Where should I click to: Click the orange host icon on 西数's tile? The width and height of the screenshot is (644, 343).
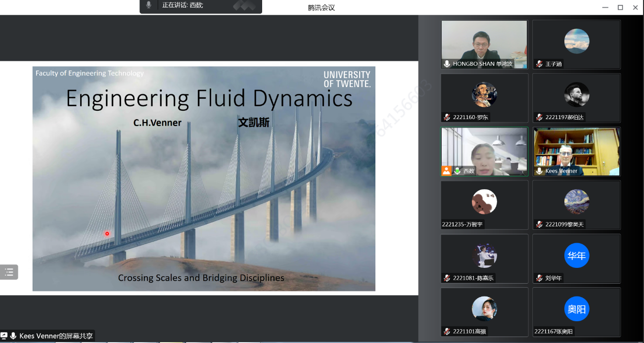point(447,171)
